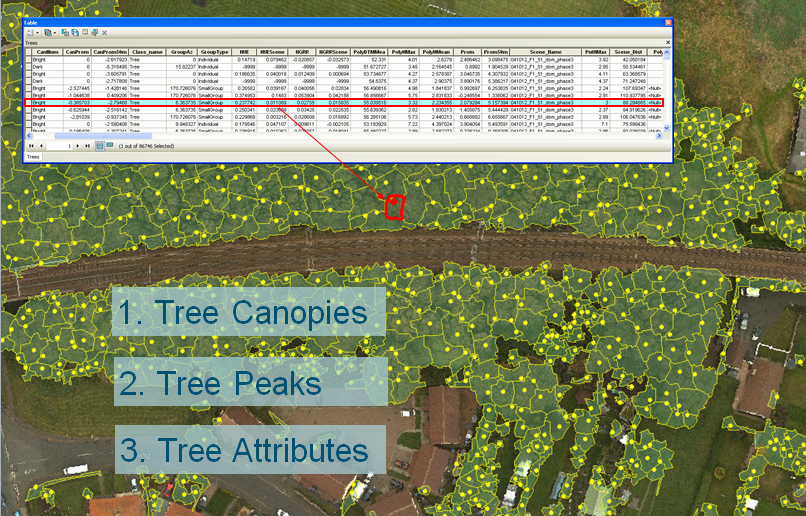The height and width of the screenshot is (516, 806).
Task: Click the current record number field
Action: (58, 146)
